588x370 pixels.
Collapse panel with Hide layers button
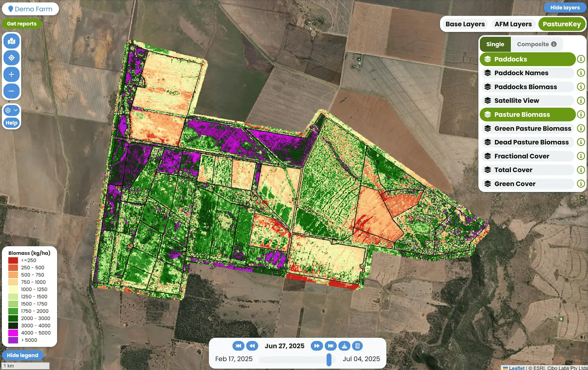tap(565, 8)
